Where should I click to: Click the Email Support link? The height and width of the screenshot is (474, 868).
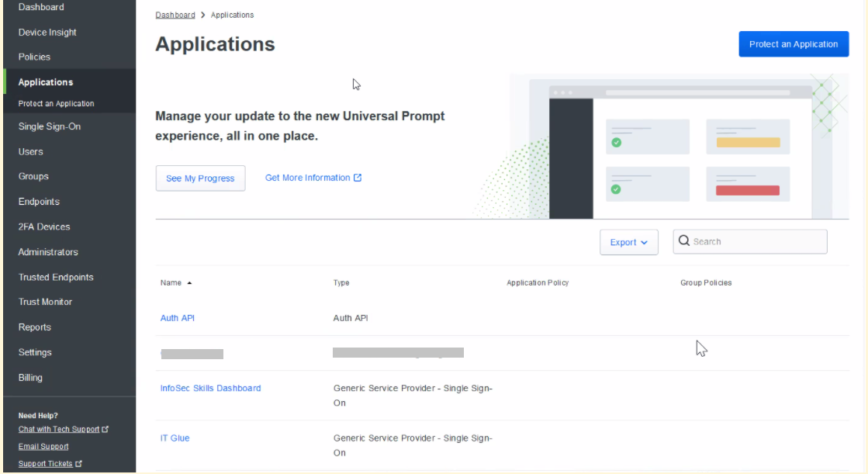pyautogui.click(x=43, y=446)
